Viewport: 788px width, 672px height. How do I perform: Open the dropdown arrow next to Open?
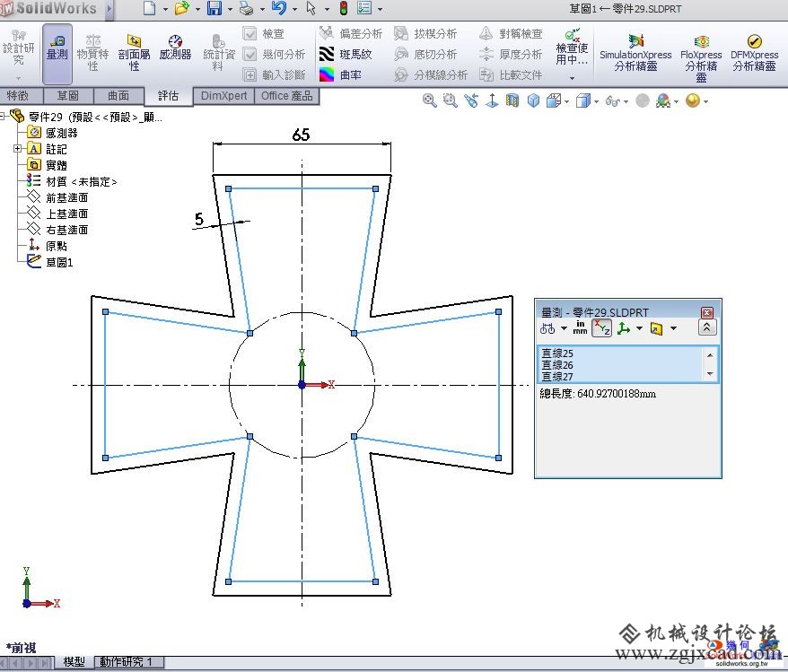197,9
